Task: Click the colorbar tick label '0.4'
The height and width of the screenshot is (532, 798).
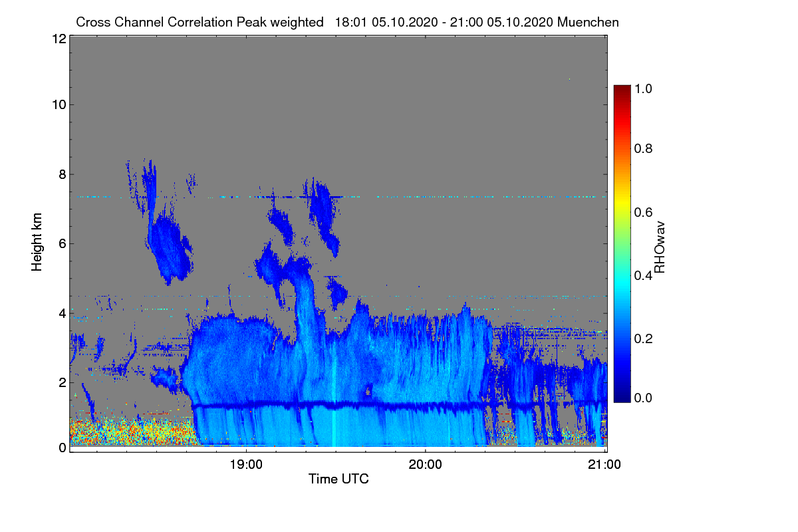Action: [x=642, y=275]
